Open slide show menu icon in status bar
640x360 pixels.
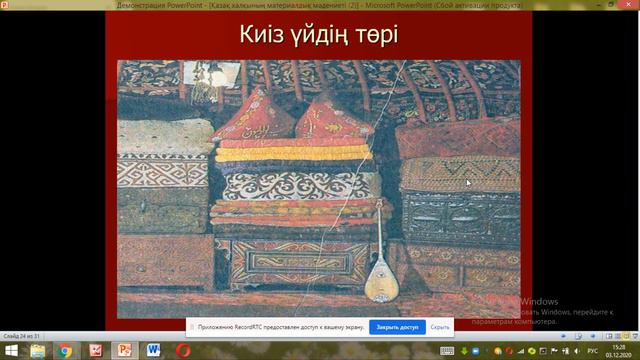click(578, 336)
